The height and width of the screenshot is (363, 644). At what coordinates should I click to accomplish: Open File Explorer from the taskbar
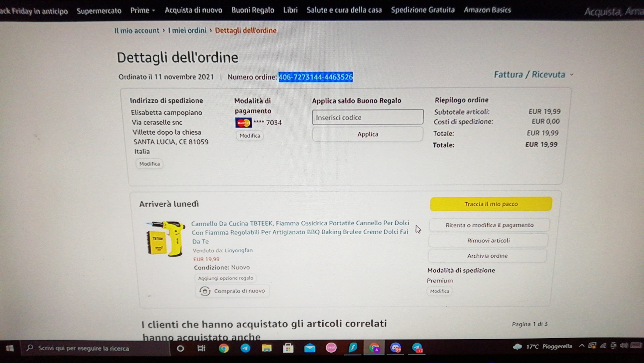click(x=267, y=348)
